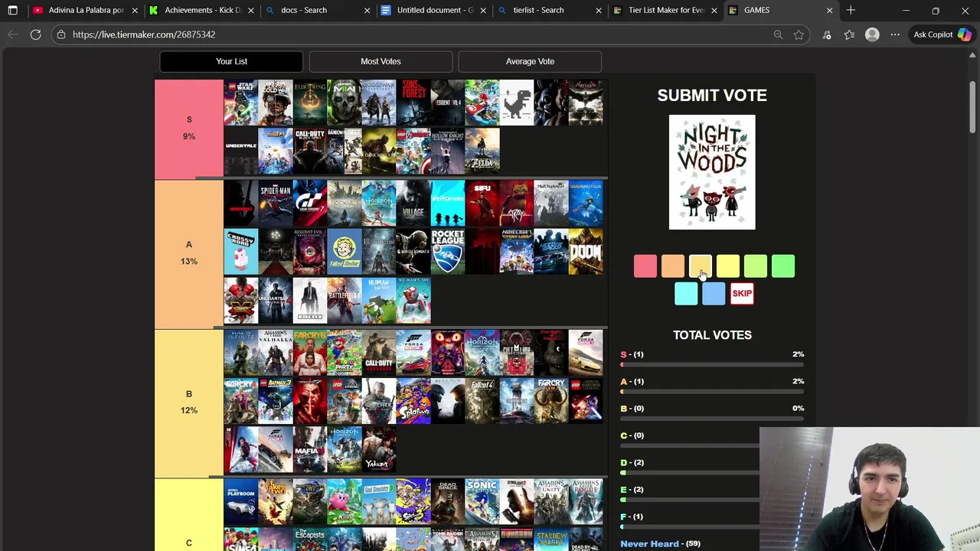Open the media control icon in the toolbar
Viewport: 980px width, 551px height.
tap(827, 34)
